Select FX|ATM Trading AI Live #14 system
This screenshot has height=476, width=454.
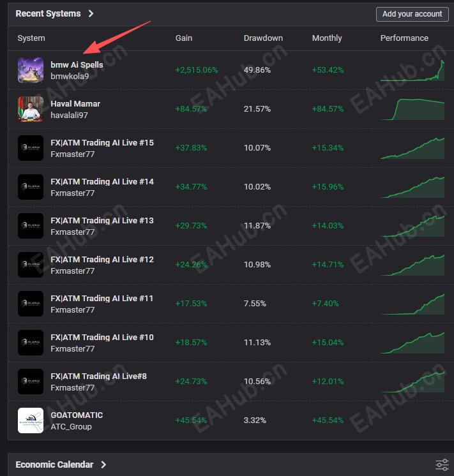[x=102, y=182]
